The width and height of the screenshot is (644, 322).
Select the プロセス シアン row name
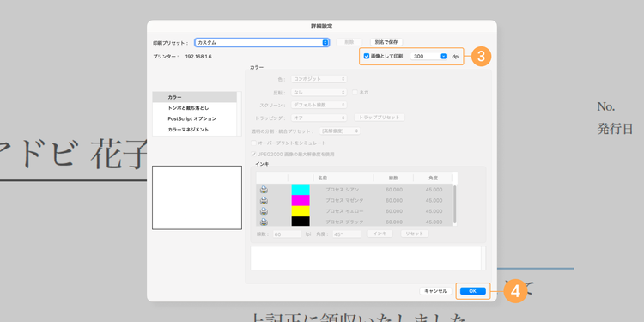pyautogui.click(x=342, y=190)
